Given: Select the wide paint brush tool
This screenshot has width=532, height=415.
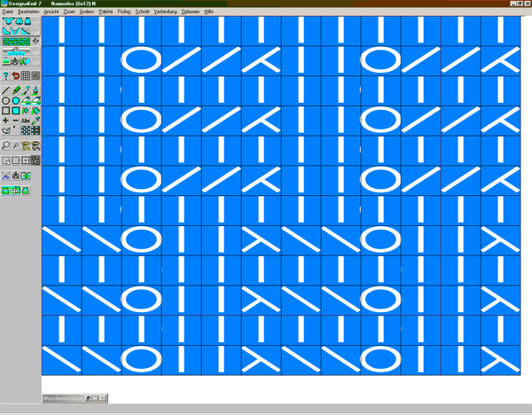Looking at the screenshot, I should pos(35,90).
